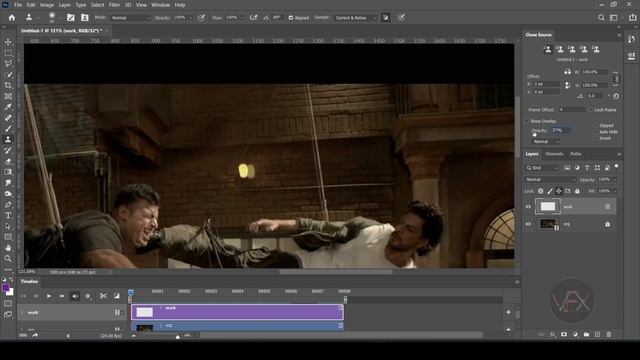Select the Type tool
The image size is (640, 360).
point(8,216)
